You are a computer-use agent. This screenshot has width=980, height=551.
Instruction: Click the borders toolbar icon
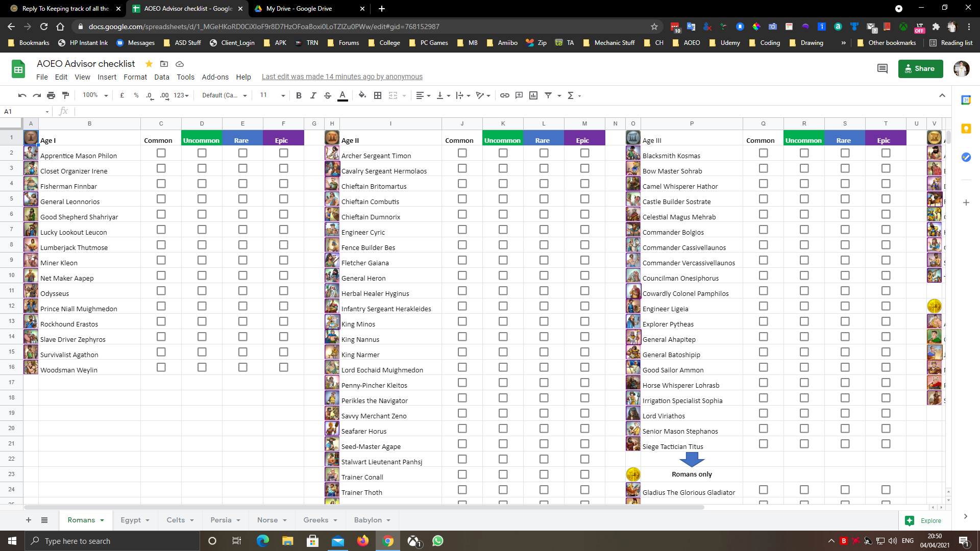click(378, 95)
